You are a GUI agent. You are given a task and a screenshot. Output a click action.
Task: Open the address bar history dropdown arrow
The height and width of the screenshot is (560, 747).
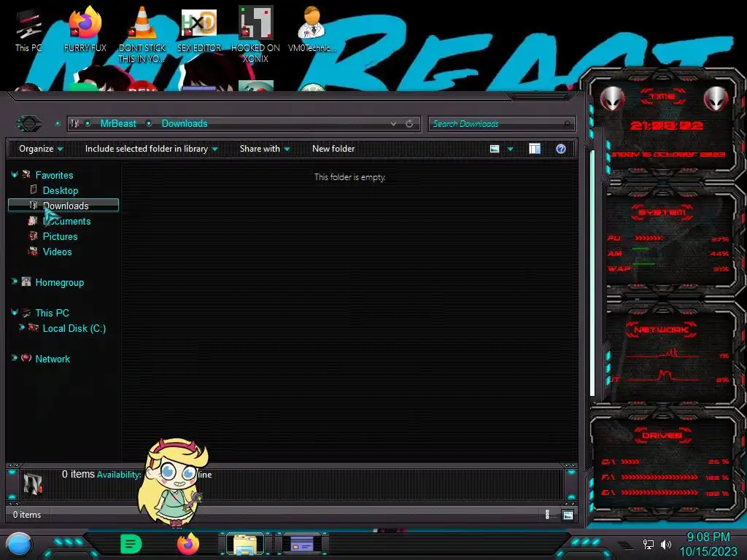393,124
